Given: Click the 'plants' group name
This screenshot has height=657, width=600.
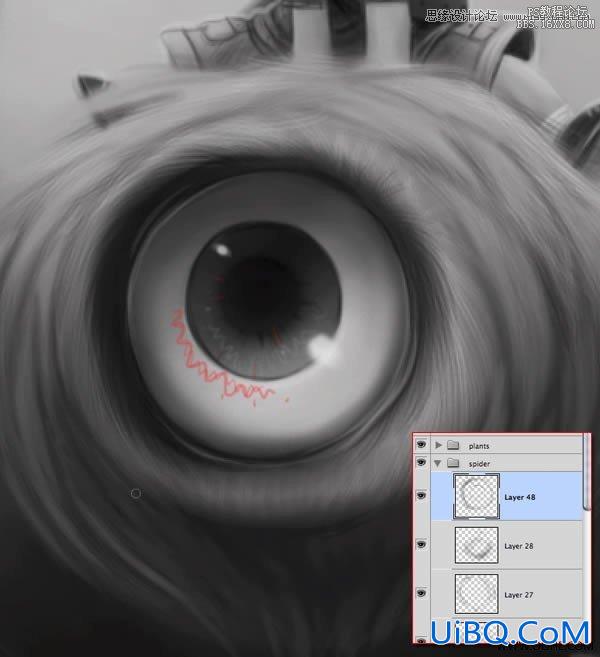Looking at the screenshot, I should (x=479, y=446).
